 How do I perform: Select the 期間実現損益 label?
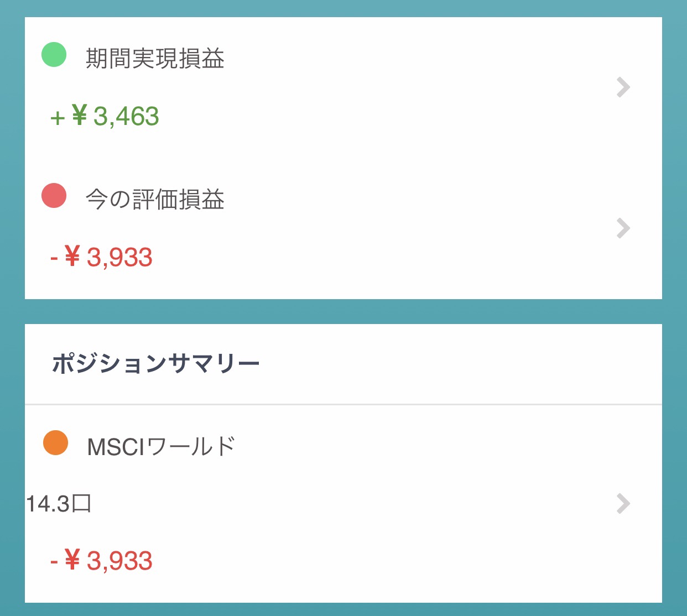[x=155, y=58]
